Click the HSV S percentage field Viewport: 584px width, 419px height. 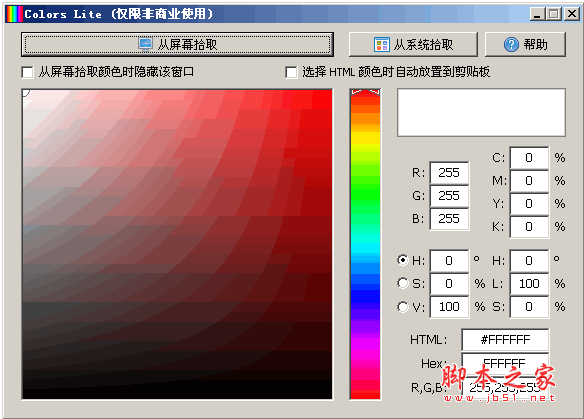(x=449, y=284)
